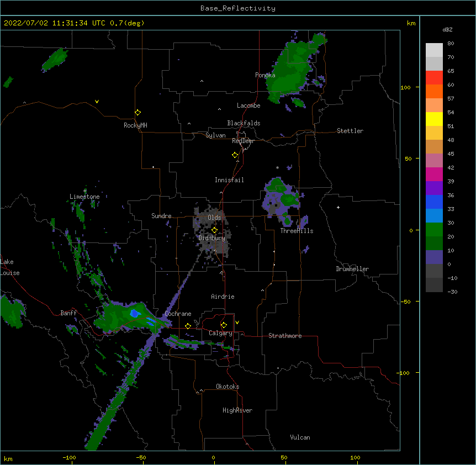
Task: Click the white plus marker west of Drumheller area
Action: (338, 207)
